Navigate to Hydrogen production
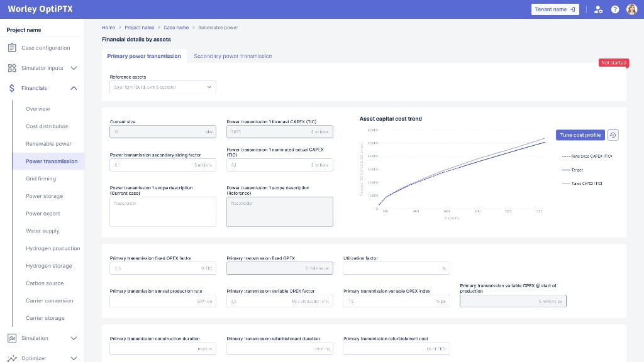The width and height of the screenshot is (644, 362). tap(53, 248)
